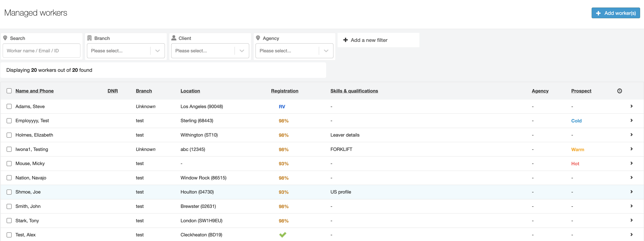This screenshot has width=644, height=241.
Task: Focus the Worker name / Email / ID search field
Action: tap(41, 51)
